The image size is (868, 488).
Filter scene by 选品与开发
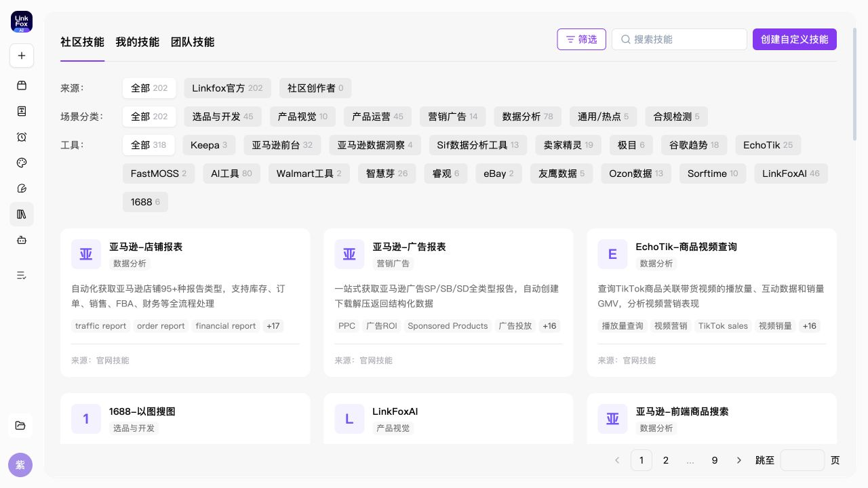tap(222, 117)
